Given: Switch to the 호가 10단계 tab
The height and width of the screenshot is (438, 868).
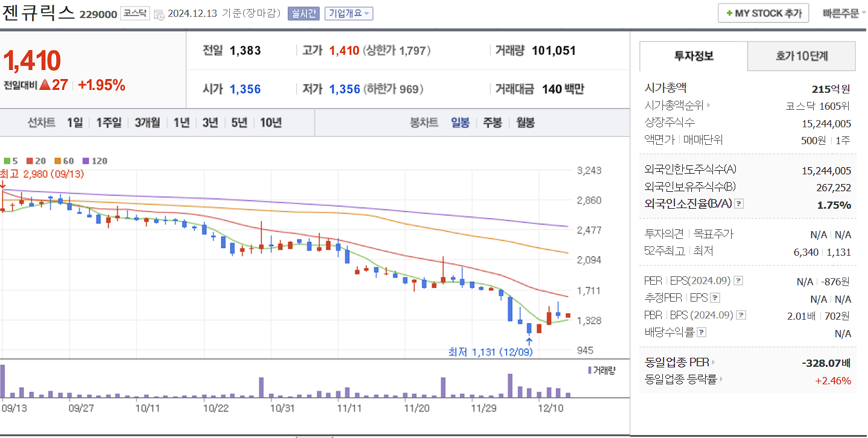Looking at the screenshot, I should tap(801, 56).
